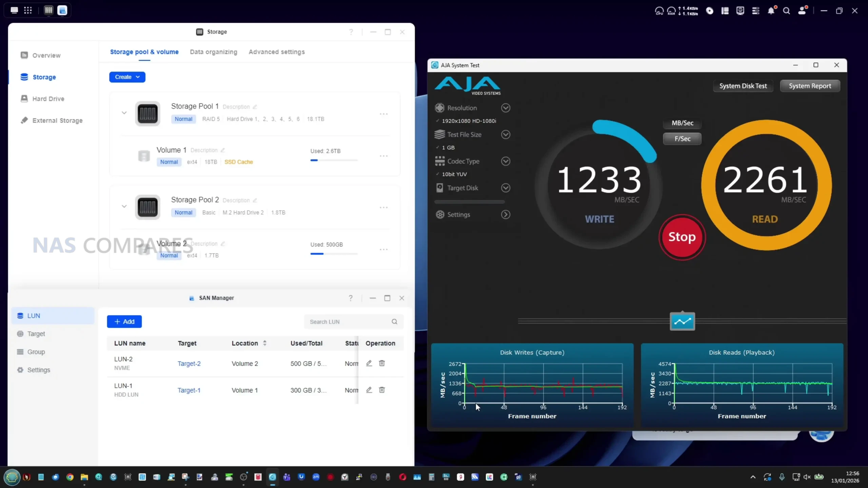The width and height of the screenshot is (868, 488).
Task: Switch AJA units to F/Sec
Action: [682, 139]
